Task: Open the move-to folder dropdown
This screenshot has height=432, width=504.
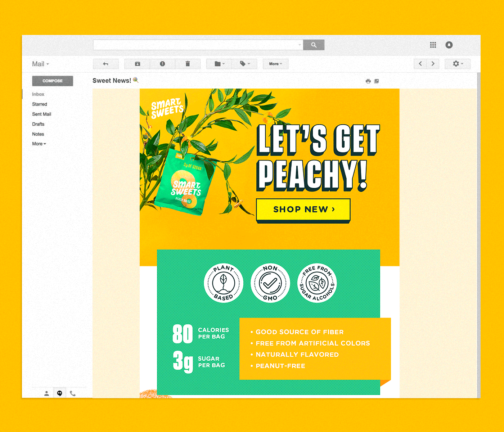Action: tap(219, 64)
